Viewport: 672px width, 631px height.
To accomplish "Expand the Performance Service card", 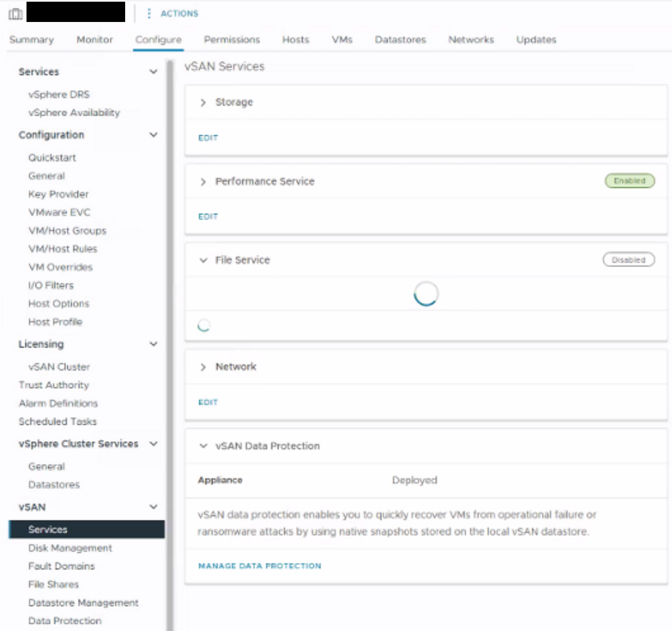I will pyautogui.click(x=203, y=181).
